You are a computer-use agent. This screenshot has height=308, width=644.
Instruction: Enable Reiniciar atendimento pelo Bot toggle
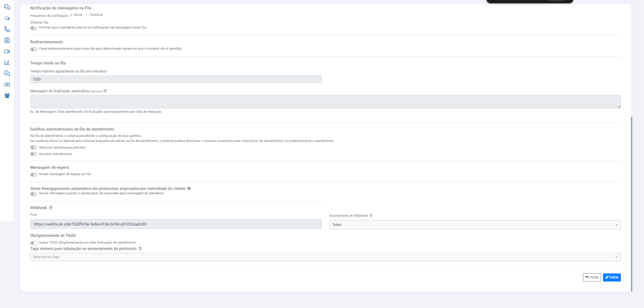(x=34, y=148)
